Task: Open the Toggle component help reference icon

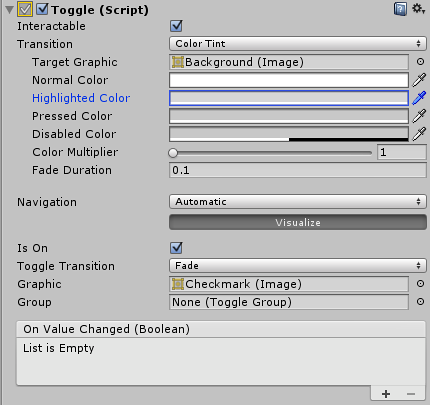Action: tap(400, 9)
